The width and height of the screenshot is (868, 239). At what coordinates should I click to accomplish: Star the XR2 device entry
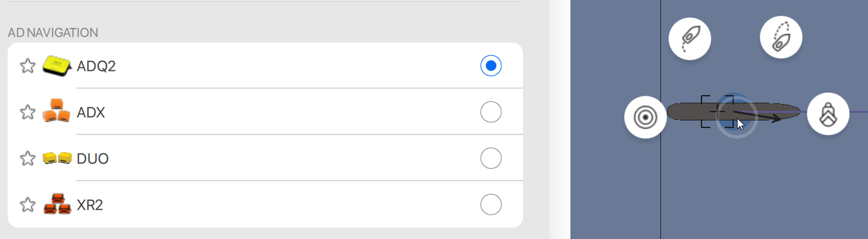click(27, 205)
